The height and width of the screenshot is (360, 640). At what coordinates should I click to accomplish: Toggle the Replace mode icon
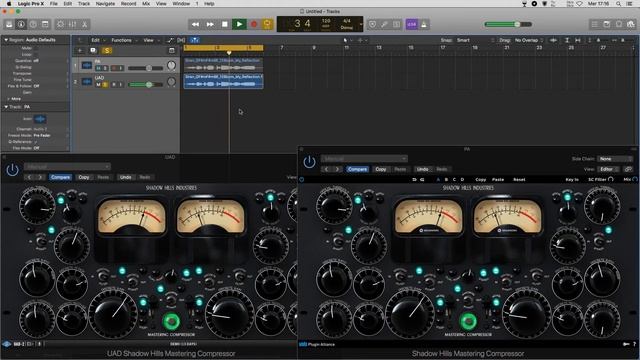point(372,24)
